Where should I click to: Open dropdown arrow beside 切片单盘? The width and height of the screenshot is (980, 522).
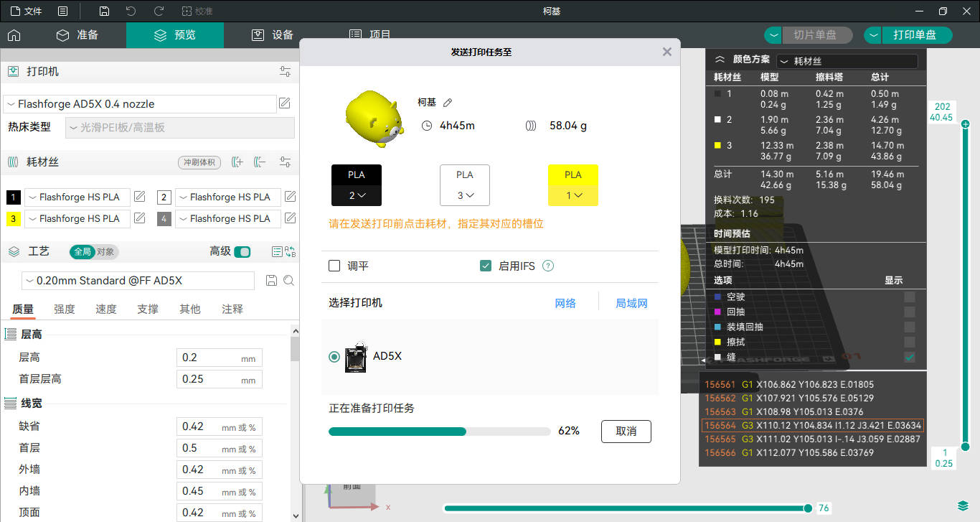(x=773, y=35)
